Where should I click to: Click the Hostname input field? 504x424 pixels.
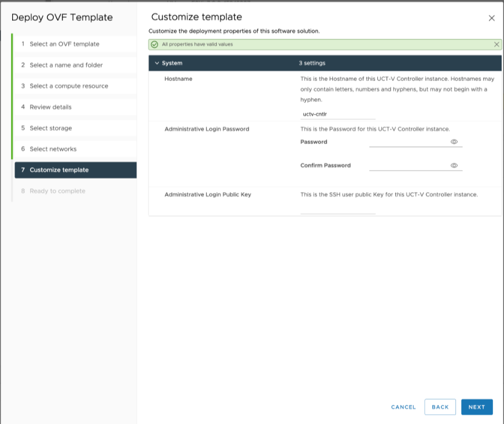(x=338, y=115)
